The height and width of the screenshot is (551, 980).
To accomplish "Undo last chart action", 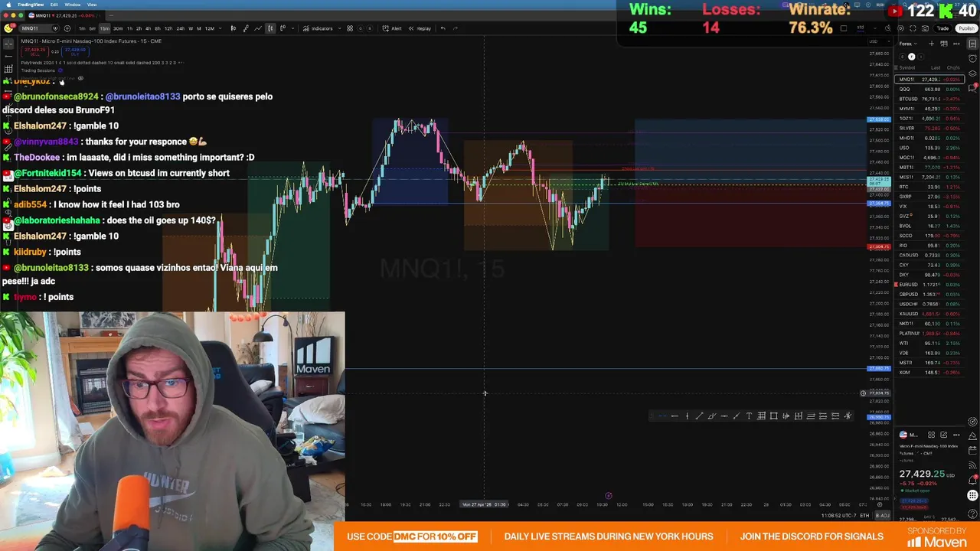I will click(x=443, y=28).
